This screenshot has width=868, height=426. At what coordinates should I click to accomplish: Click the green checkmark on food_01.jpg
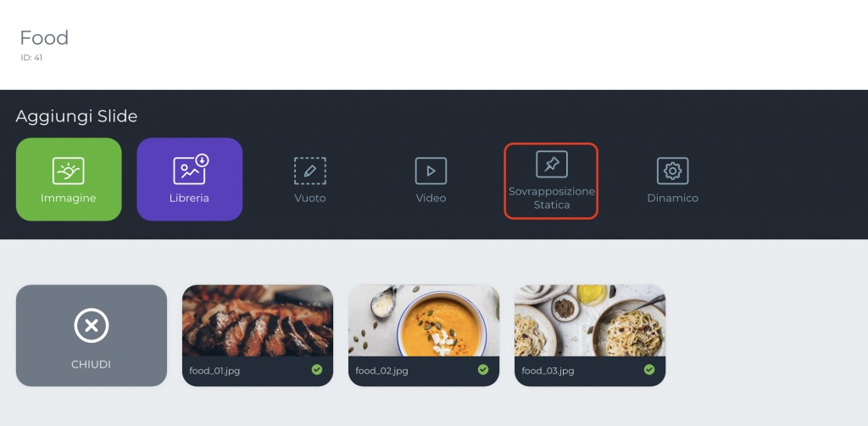(317, 369)
